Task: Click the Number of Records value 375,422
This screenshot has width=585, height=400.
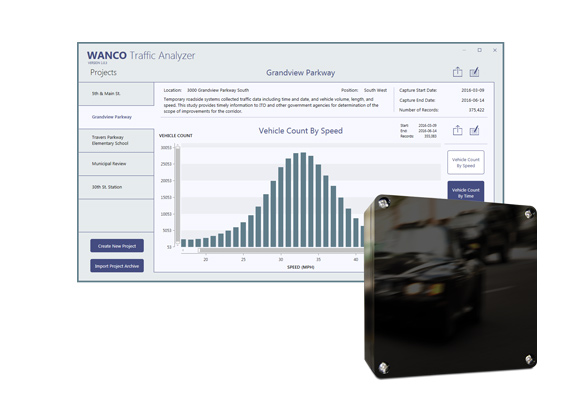Action: tap(476, 110)
